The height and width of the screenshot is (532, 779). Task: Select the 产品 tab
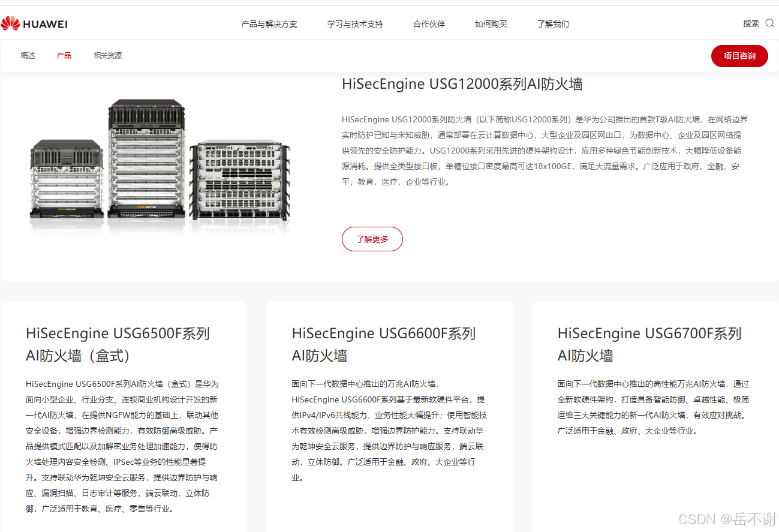click(64, 56)
